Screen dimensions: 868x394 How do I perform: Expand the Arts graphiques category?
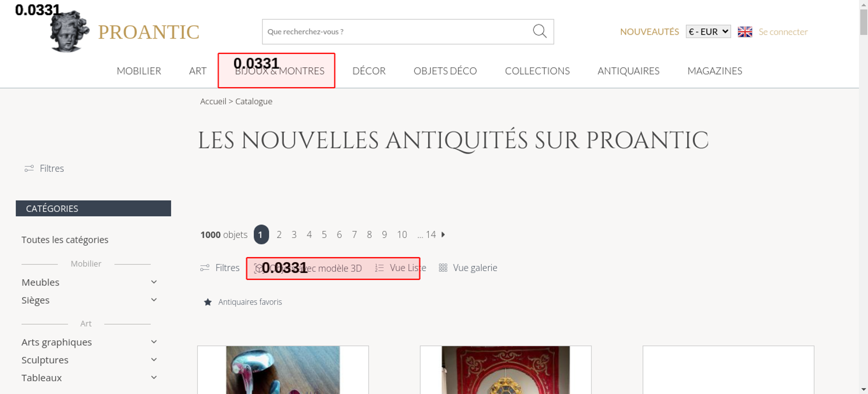[154, 342]
